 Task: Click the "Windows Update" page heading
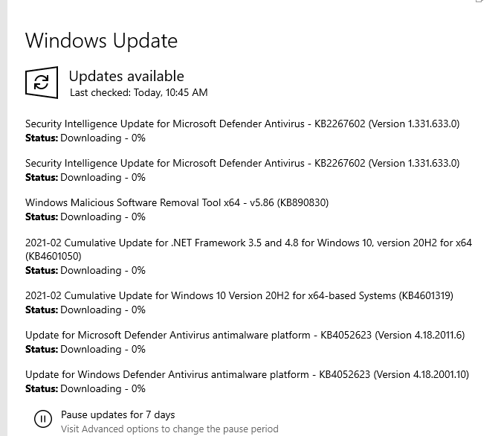(x=101, y=40)
